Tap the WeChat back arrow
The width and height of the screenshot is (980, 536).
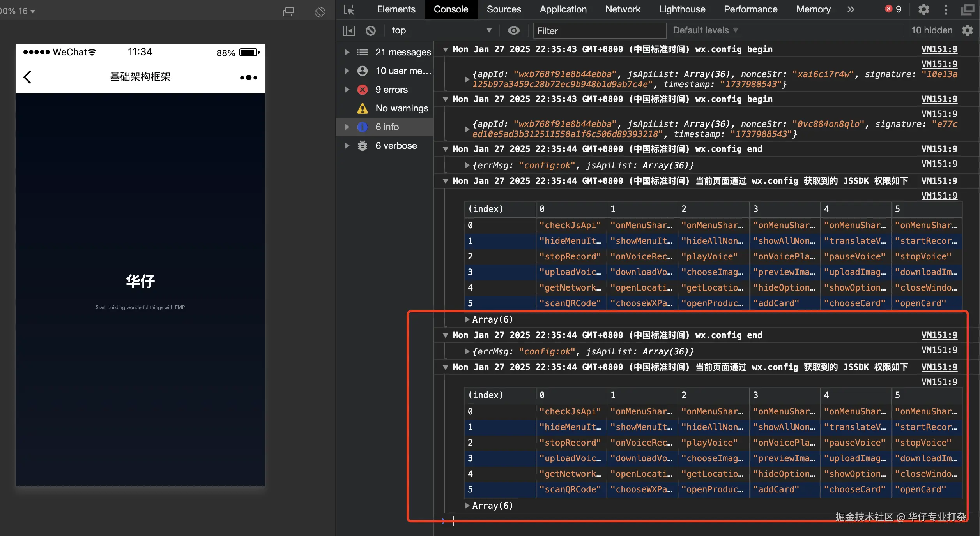[x=27, y=77]
